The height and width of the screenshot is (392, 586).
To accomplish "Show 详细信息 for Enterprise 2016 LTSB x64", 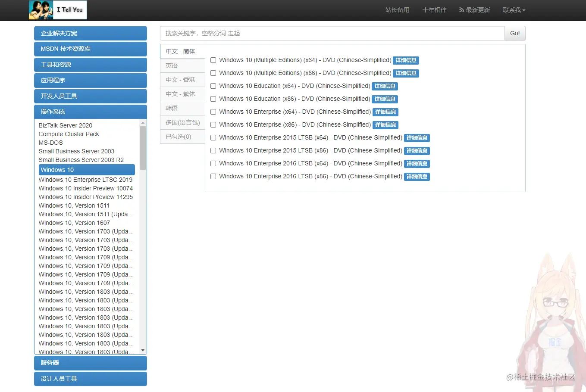I will pos(417,164).
